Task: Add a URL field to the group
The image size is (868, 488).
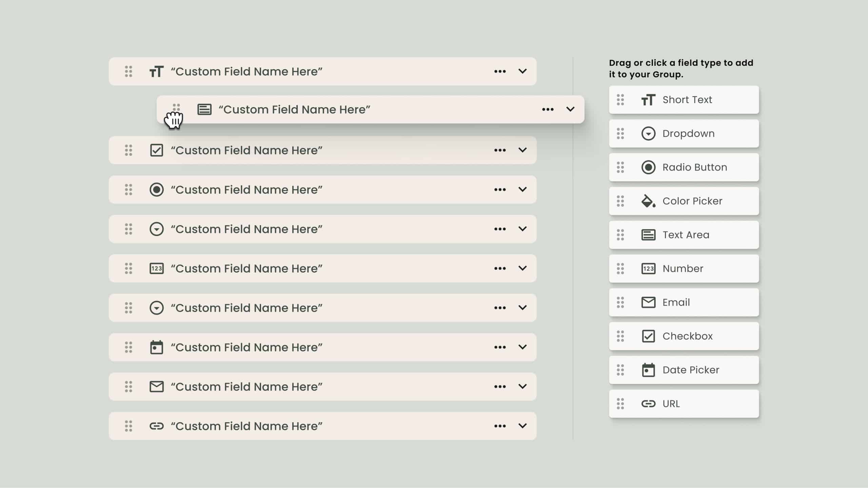Action: pos(684,404)
